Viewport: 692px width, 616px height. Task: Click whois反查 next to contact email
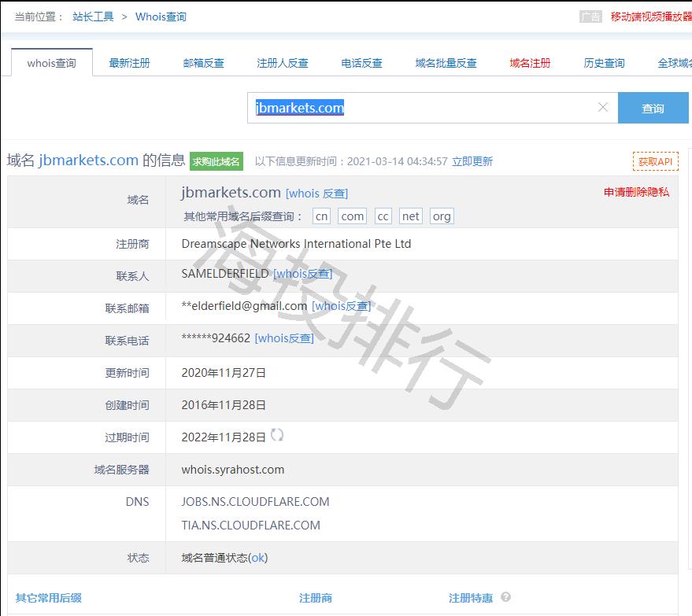tap(341, 306)
